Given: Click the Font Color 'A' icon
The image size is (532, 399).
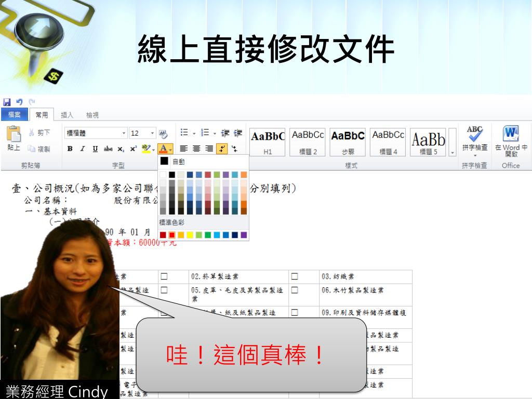Looking at the screenshot, I should [164, 149].
